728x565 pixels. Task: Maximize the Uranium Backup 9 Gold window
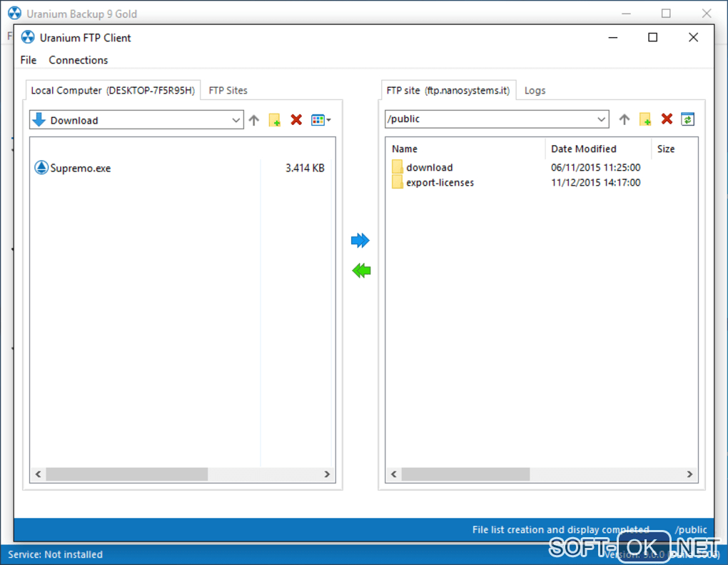coord(666,14)
